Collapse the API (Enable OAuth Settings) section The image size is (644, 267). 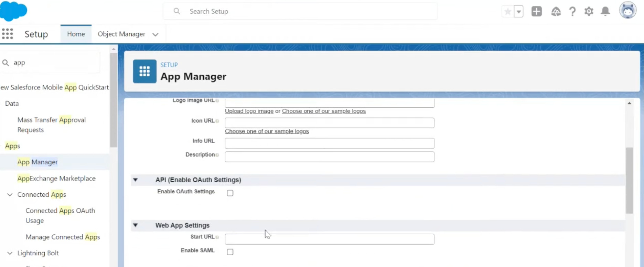tap(136, 180)
